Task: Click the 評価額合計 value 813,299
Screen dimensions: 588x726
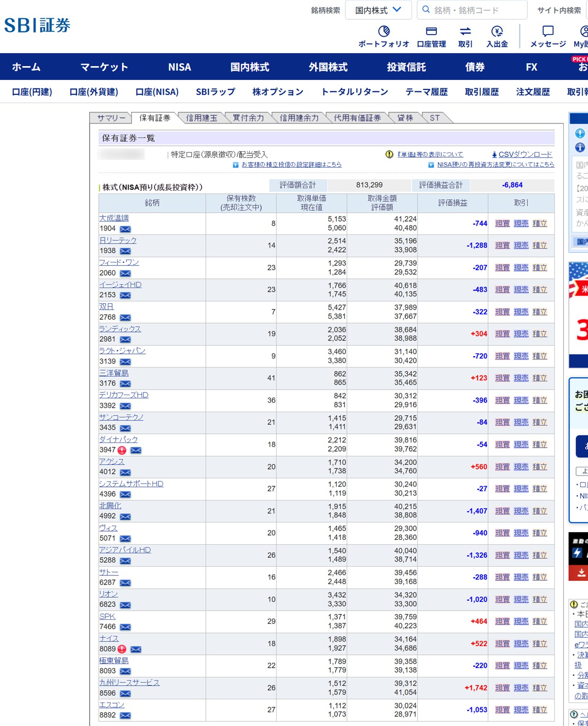Action: 369,185
